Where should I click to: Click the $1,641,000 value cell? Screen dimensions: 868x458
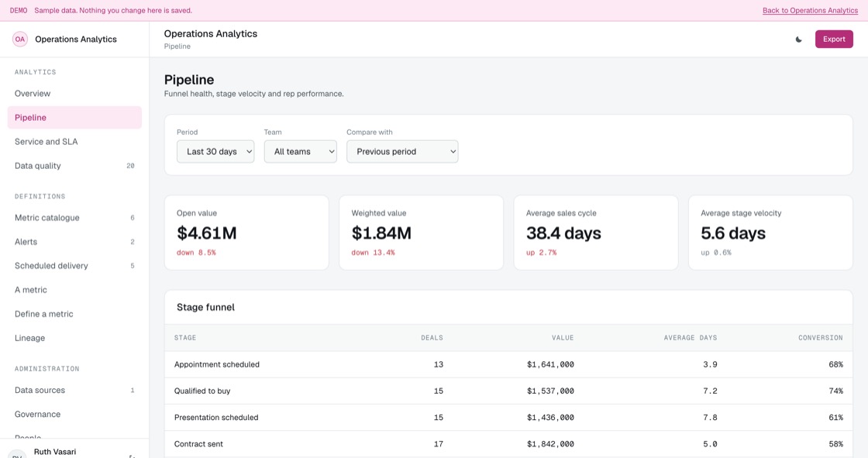pos(550,364)
